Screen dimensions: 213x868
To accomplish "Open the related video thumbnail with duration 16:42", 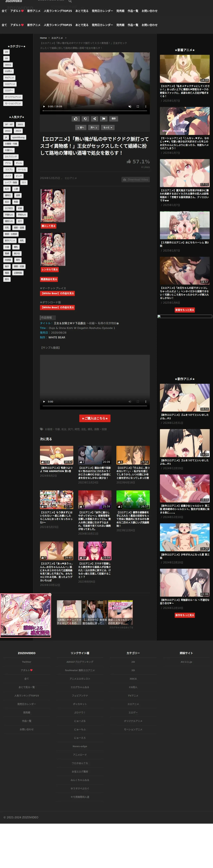I will 57,455.
